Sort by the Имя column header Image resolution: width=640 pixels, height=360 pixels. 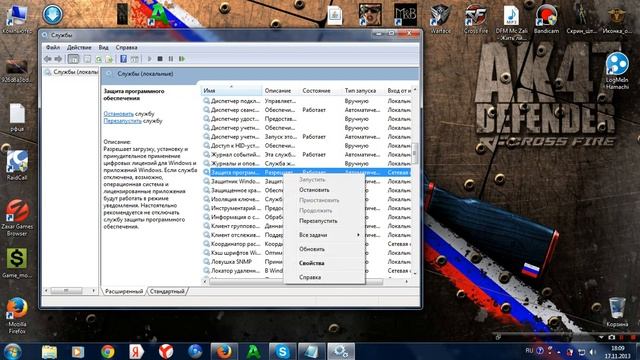(231, 90)
